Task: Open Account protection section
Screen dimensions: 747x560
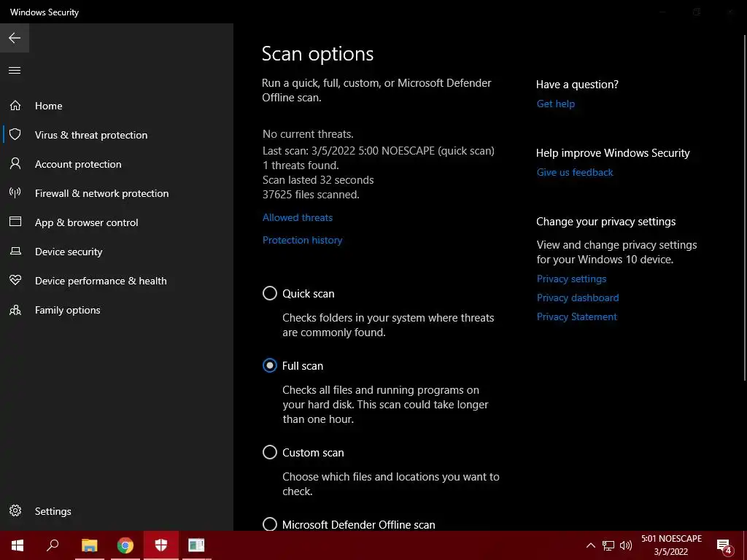Action: tap(78, 164)
